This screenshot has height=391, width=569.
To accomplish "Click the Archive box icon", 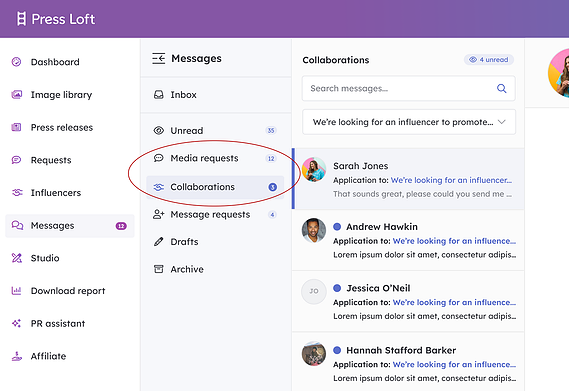I will pos(159,269).
